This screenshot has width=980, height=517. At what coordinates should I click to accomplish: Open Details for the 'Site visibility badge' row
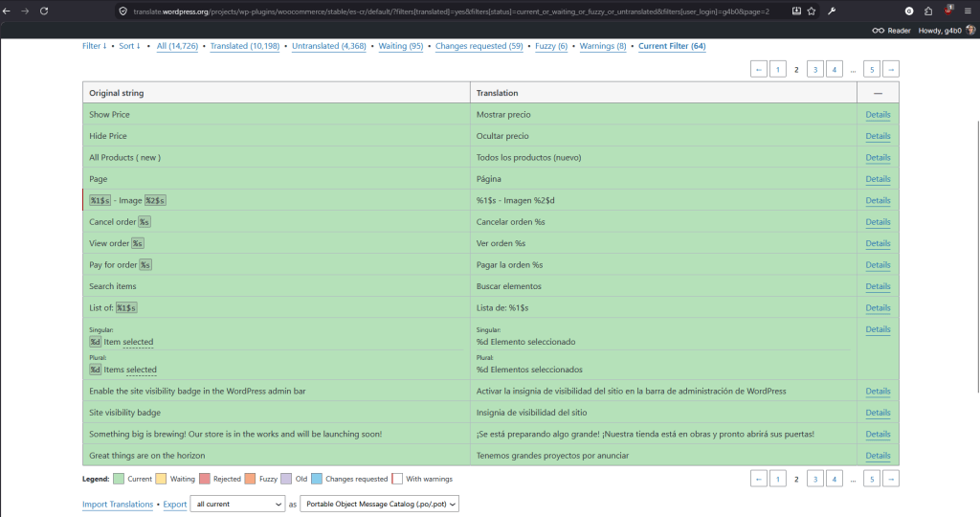pos(878,413)
